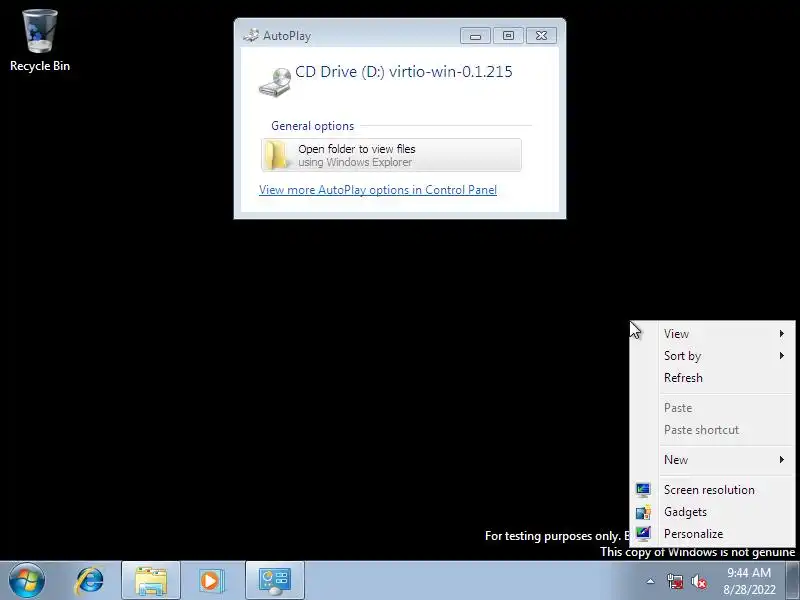
Task: Expand the View submenu arrow
Action: click(x=782, y=334)
